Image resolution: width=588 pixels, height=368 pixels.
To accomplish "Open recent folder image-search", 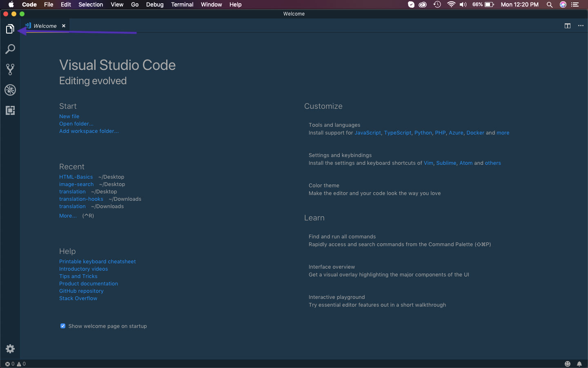I will pyautogui.click(x=76, y=184).
